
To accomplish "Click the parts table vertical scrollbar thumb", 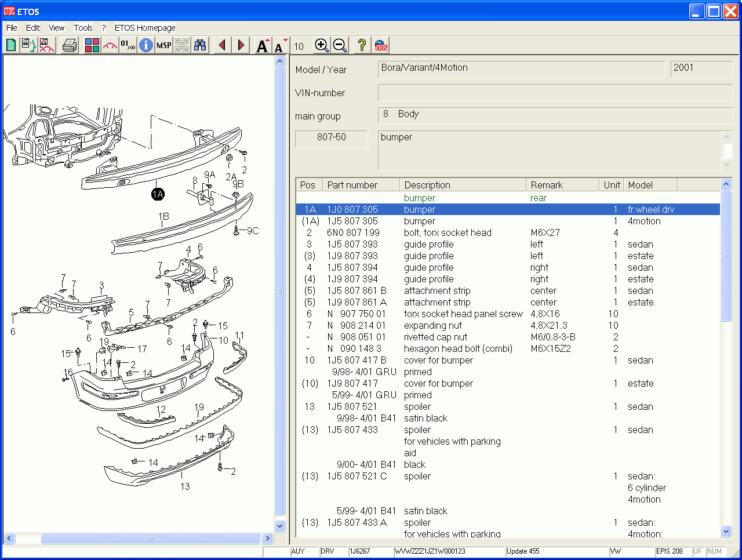I will point(726,256).
